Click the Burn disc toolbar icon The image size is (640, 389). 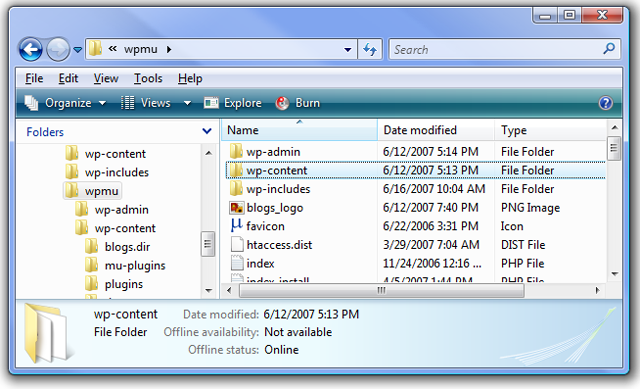(282, 103)
